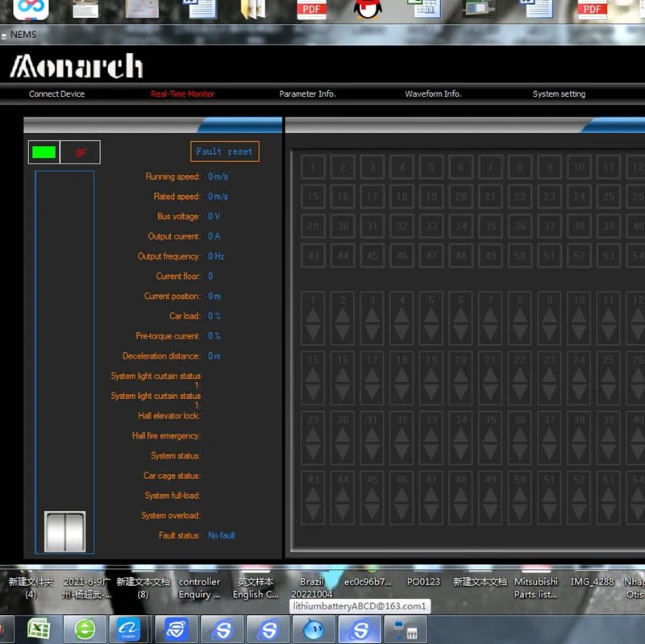Open the Alibaba supplier taskbar icon

click(x=129, y=629)
